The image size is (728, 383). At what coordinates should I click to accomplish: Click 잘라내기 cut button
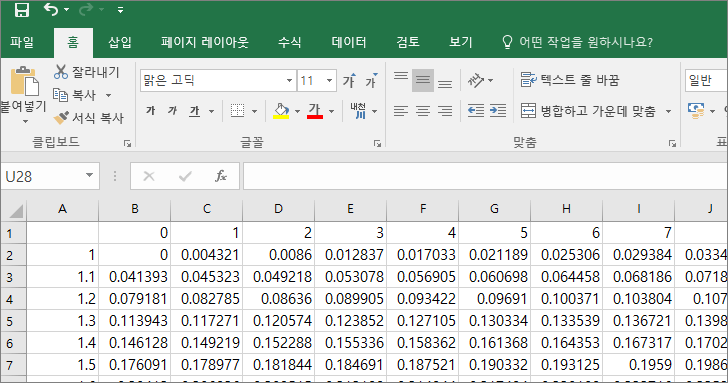87,72
